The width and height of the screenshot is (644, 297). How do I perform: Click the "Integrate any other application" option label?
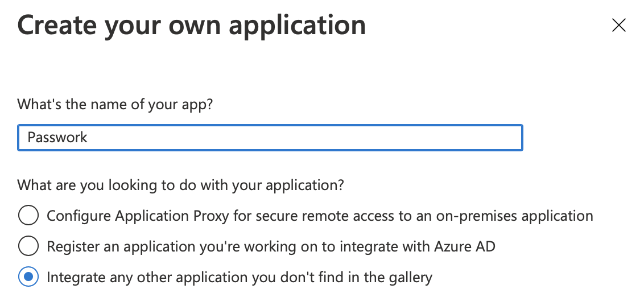point(239,277)
